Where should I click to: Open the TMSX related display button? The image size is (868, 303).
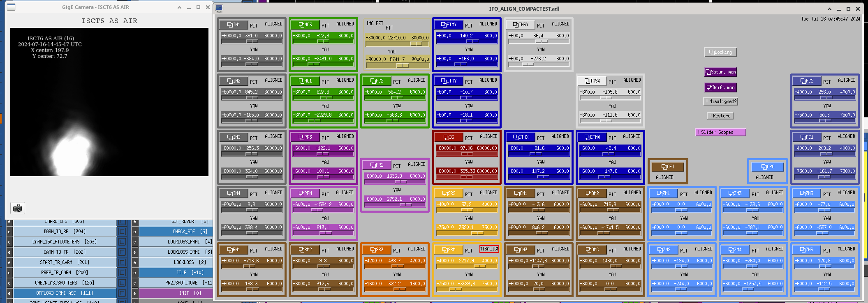[x=592, y=81]
